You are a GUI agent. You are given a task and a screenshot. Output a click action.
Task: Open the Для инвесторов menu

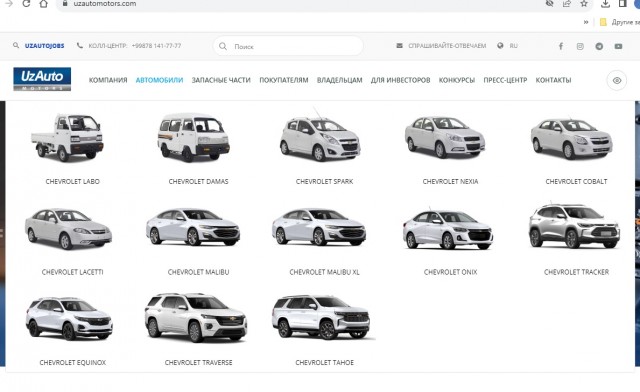(x=400, y=80)
